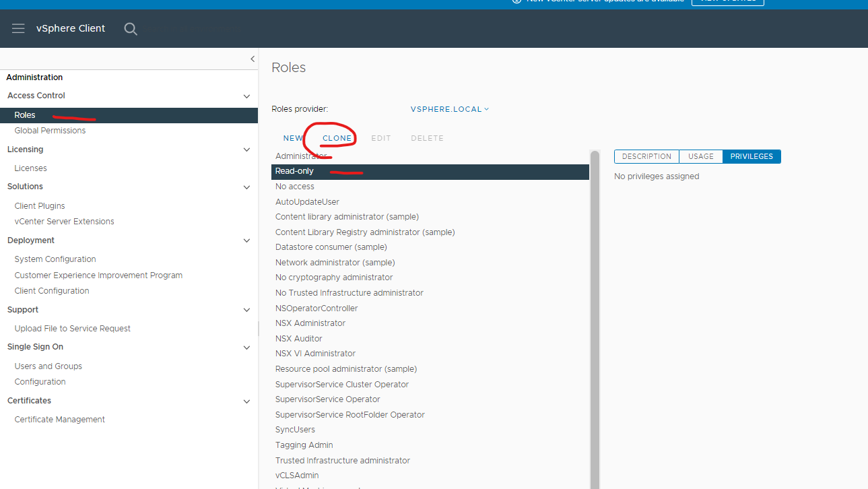
Task: Collapse the Access Control section
Action: pyautogui.click(x=246, y=96)
